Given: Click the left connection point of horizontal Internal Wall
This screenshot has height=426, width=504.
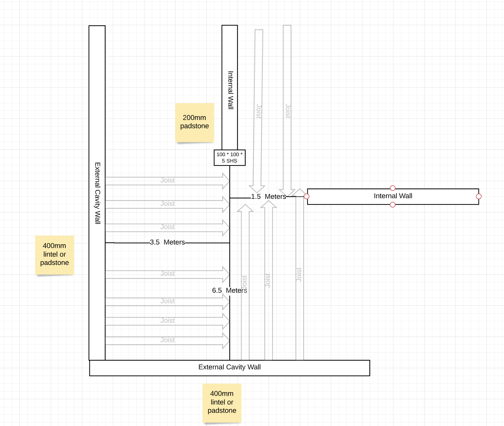Looking at the screenshot, I should 307,196.
